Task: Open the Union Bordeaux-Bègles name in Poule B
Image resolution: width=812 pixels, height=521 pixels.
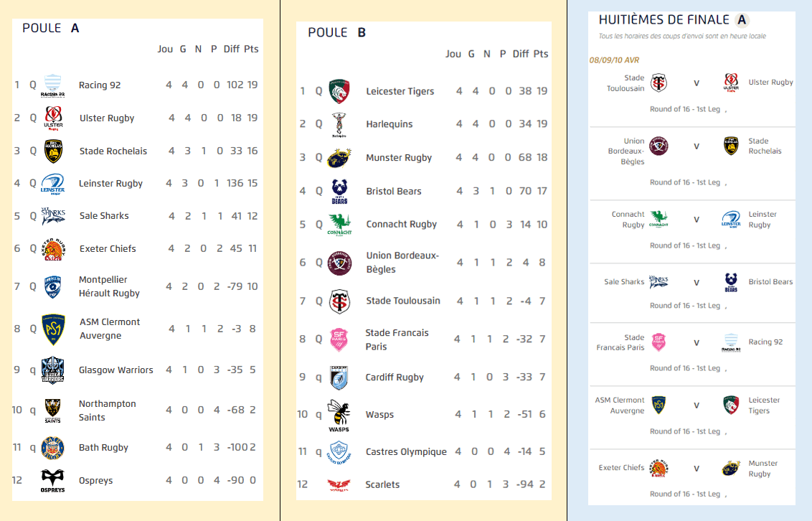Action: (402, 262)
